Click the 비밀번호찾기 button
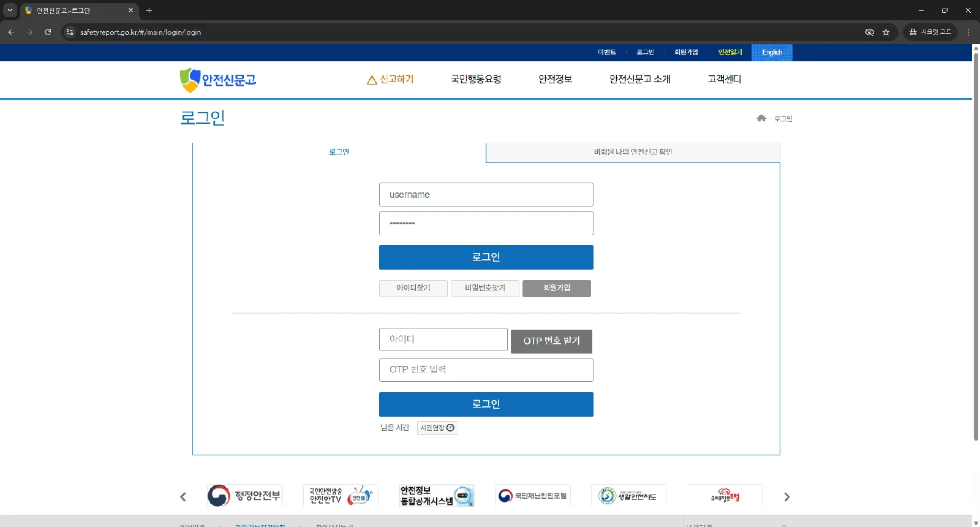The width and height of the screenshot is (980, 527). 485,288
